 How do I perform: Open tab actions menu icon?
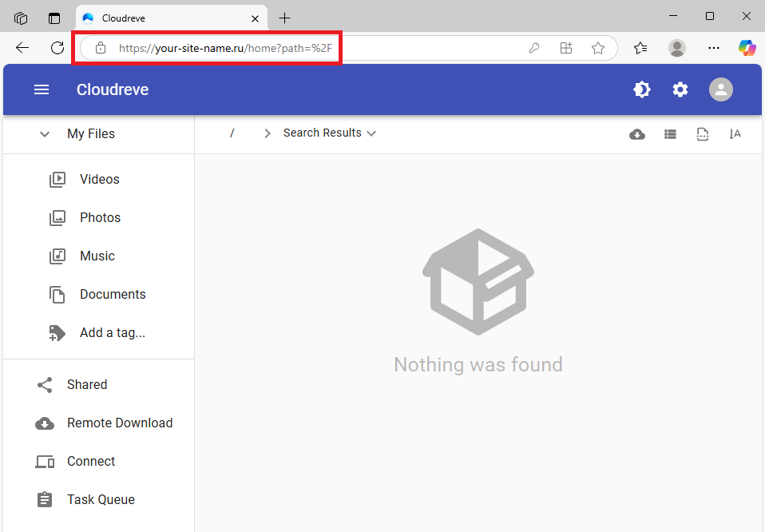(x=54, y=18)
